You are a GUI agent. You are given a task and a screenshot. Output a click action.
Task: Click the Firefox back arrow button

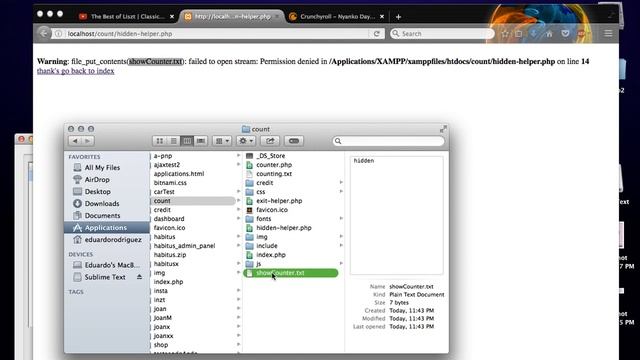coord(44,33)
